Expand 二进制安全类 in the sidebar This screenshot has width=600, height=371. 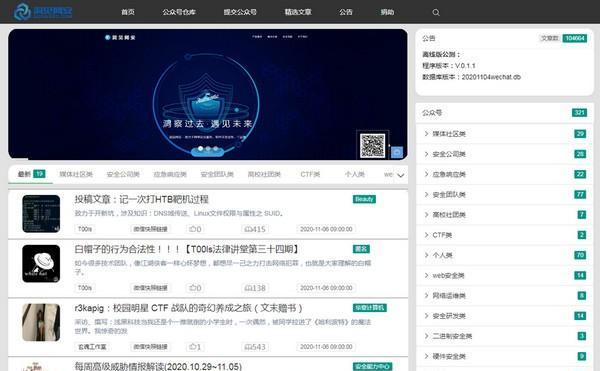coord(505,336)
